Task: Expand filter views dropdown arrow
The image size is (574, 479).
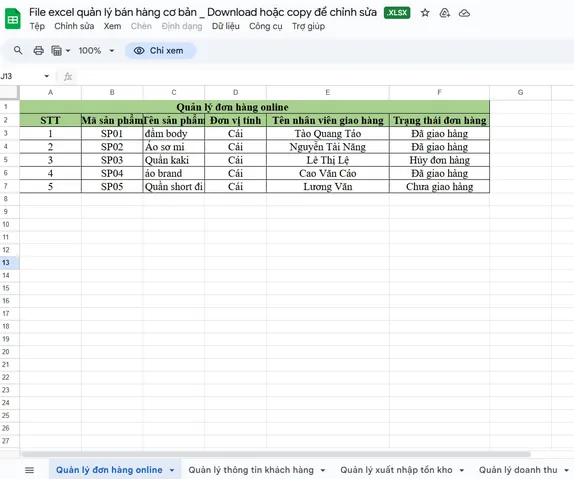Action: coord(68,51)
